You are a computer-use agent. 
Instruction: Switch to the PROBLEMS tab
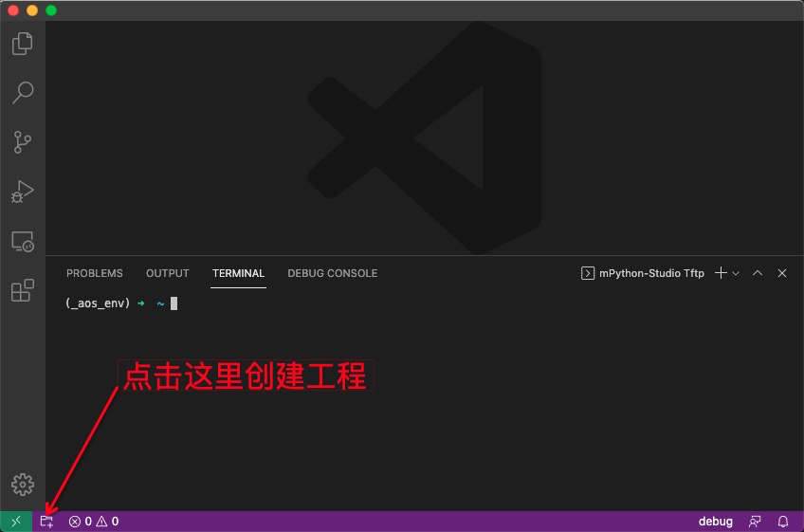point(95,273)
